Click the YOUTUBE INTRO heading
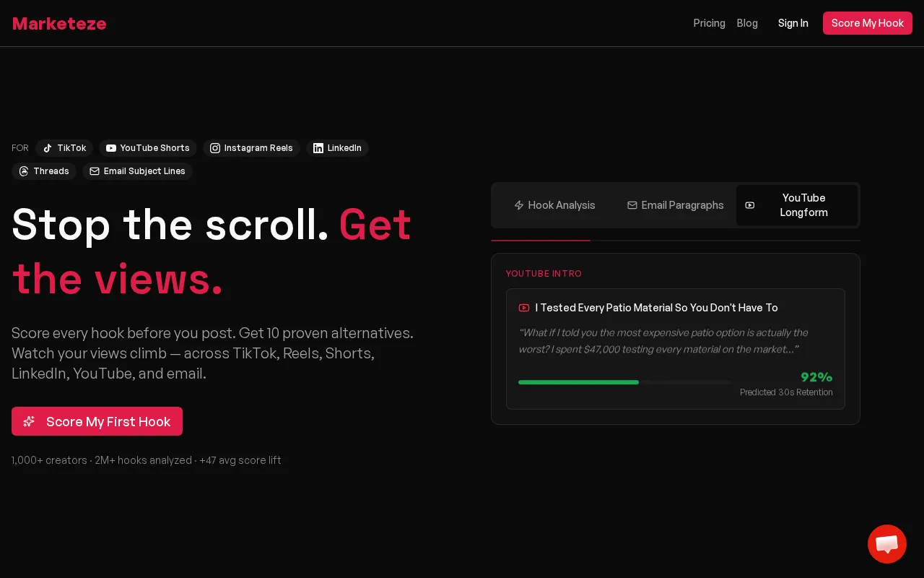Viewport: 924px width, 578px height. click(x=544, y=274)
